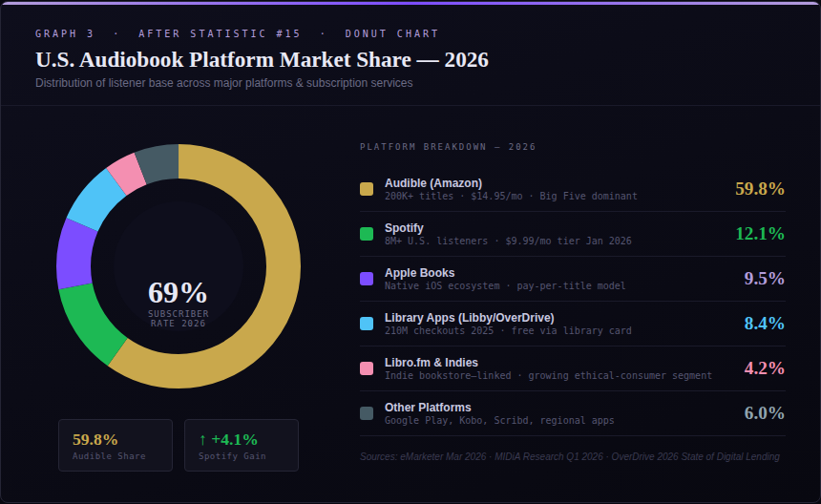
Task: Click the Other Platforms label
Action: [428, 408]
